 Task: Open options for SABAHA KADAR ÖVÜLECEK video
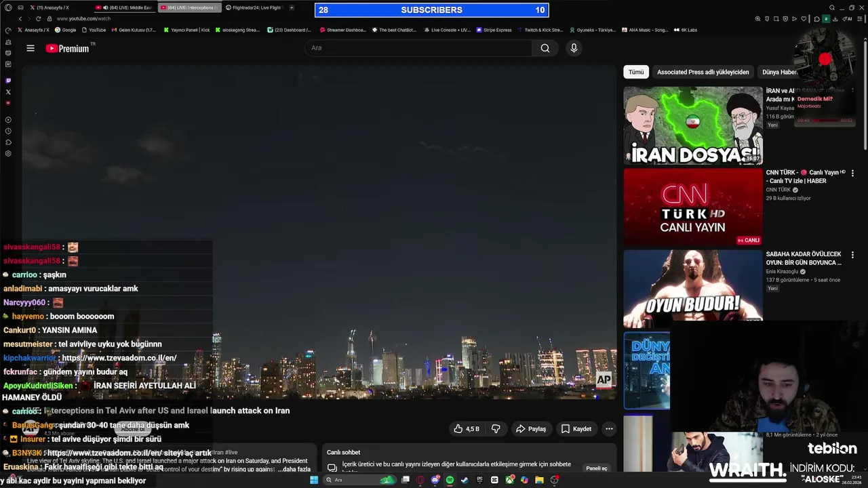coord(852,256)
